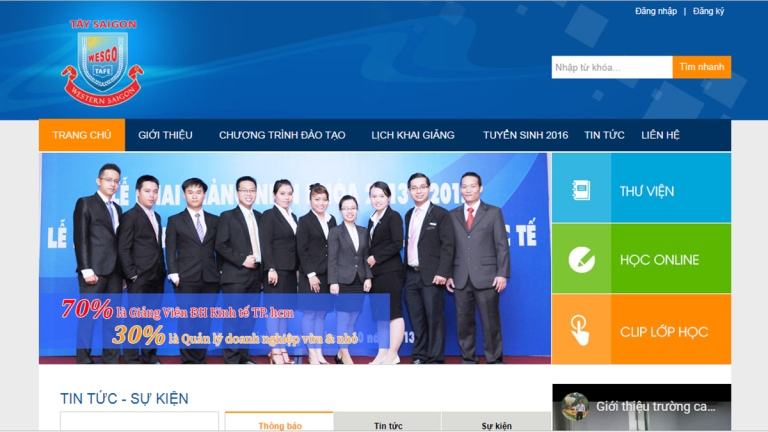Open the Giới Thiệu menu item
768x432 pixels.
[x=165, y=135]
